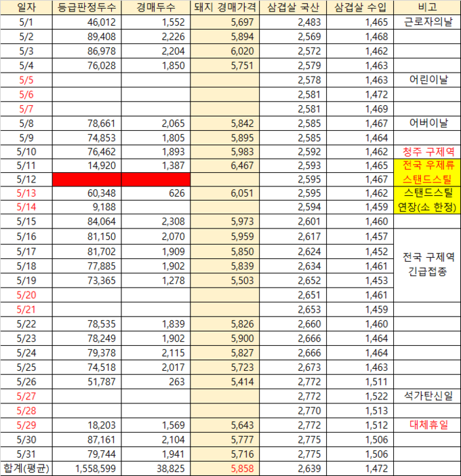Select the 어버이날 note cell
The height and width of the screenshot is (476, 461).
pyautogui.click(x=427, y=123)
